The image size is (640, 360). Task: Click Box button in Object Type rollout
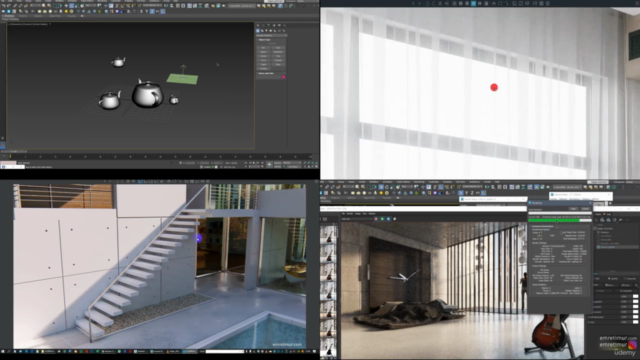click(x=263, y=48)
